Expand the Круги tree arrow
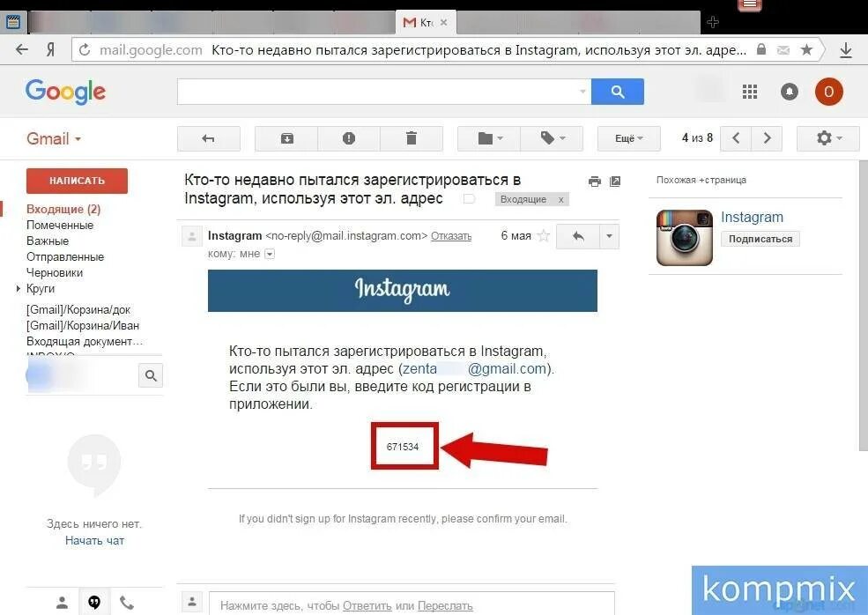 [x=19, y=288]
